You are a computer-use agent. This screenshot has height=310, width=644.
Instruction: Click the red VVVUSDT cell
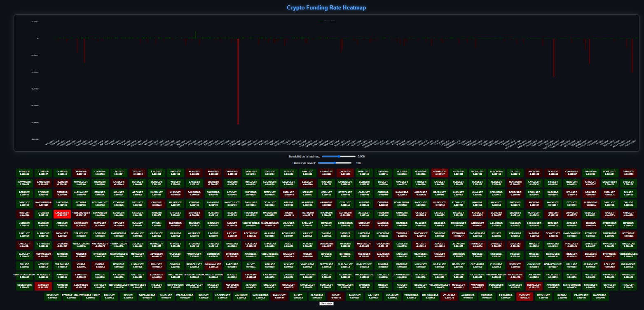coord(525,296)
